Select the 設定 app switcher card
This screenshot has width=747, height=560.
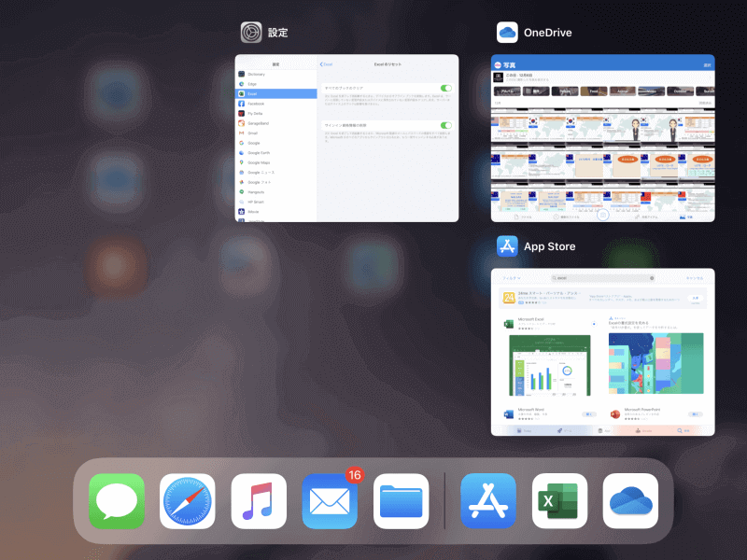[x=346, y=138]
